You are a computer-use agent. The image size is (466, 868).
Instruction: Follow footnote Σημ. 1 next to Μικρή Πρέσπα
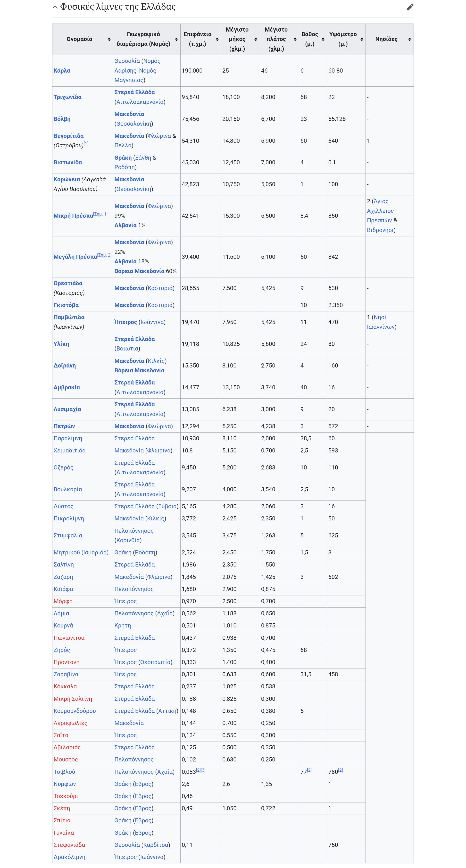[x=100, y=214]
